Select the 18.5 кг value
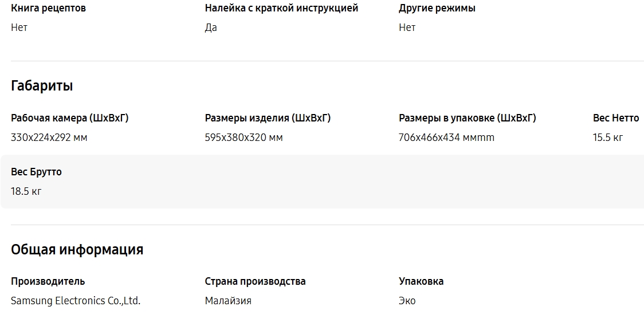 coord(26,191)
